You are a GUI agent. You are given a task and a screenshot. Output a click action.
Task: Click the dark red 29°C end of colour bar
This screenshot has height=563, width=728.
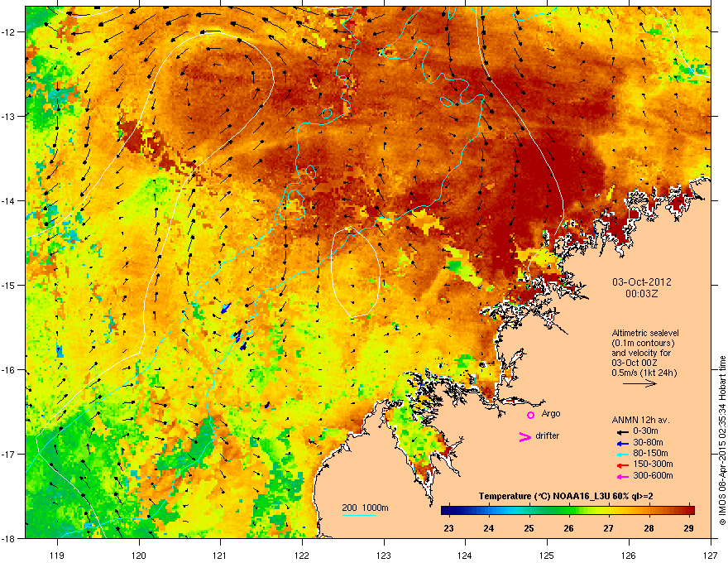[x=688, y=510]
